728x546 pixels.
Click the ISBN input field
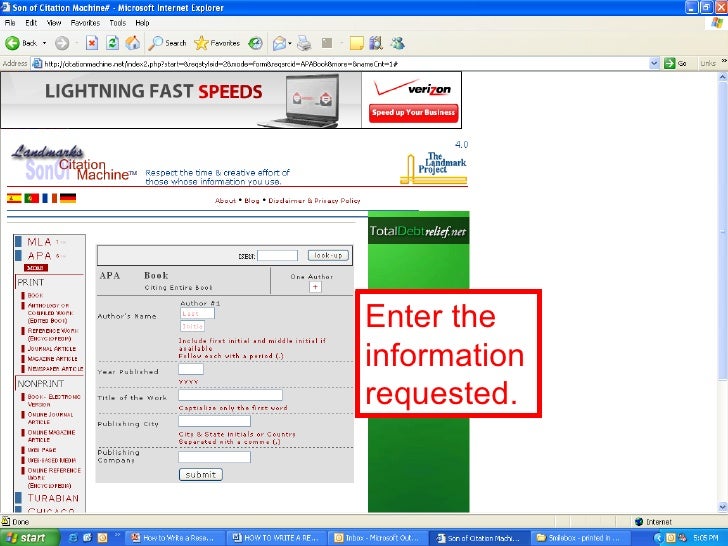[277, 255]
